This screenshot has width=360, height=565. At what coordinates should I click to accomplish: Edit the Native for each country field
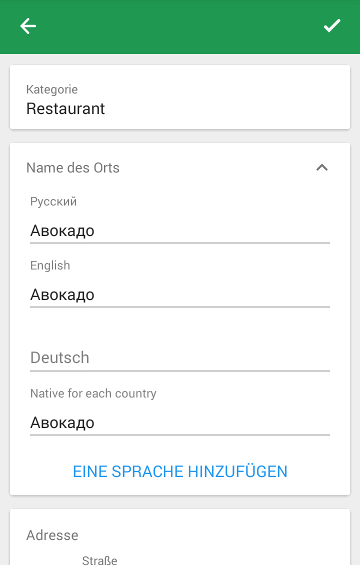click(180, 423)
